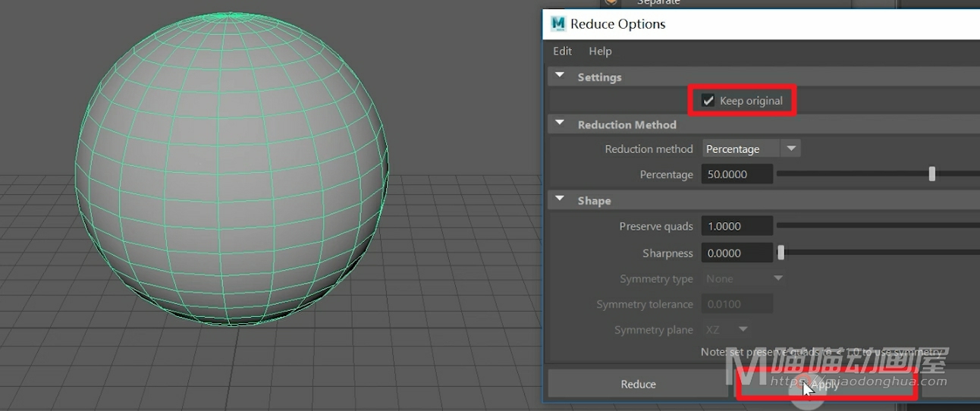The height and width of the screenshot is (411, 980).
Task: Click the Symmetry tolerance field 0.0100
Action: (737, 304)
